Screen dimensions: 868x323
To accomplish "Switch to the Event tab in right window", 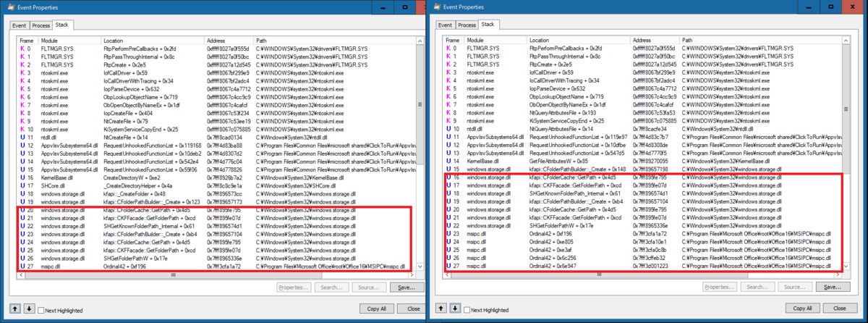I will click(x=446, y=25).
